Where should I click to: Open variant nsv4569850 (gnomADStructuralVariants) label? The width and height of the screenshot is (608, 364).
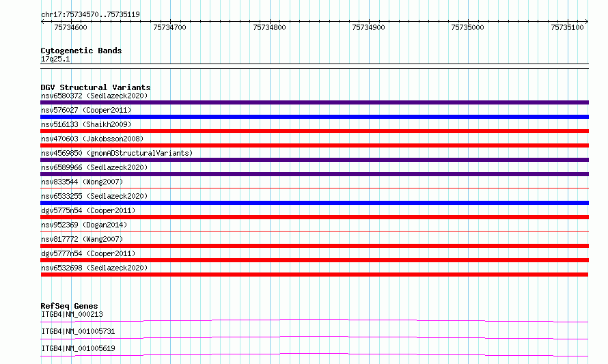point(117,153)
